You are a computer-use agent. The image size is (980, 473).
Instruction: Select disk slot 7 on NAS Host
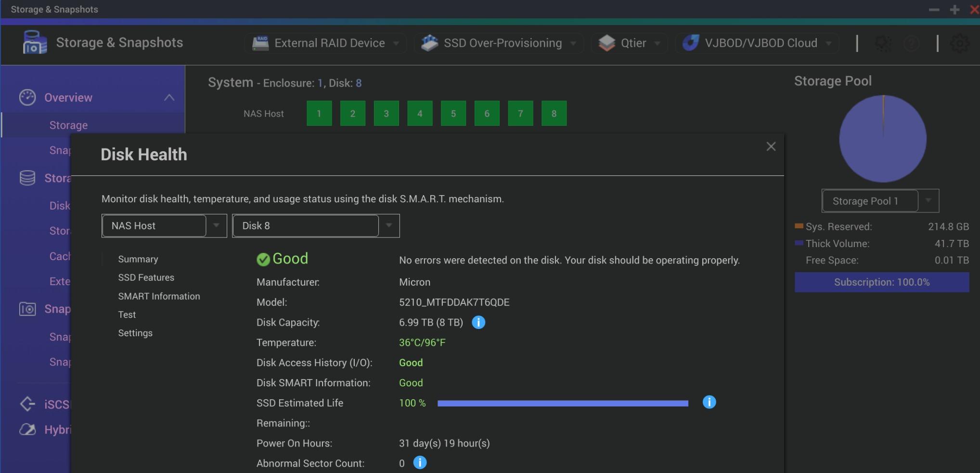pos(520,113)
